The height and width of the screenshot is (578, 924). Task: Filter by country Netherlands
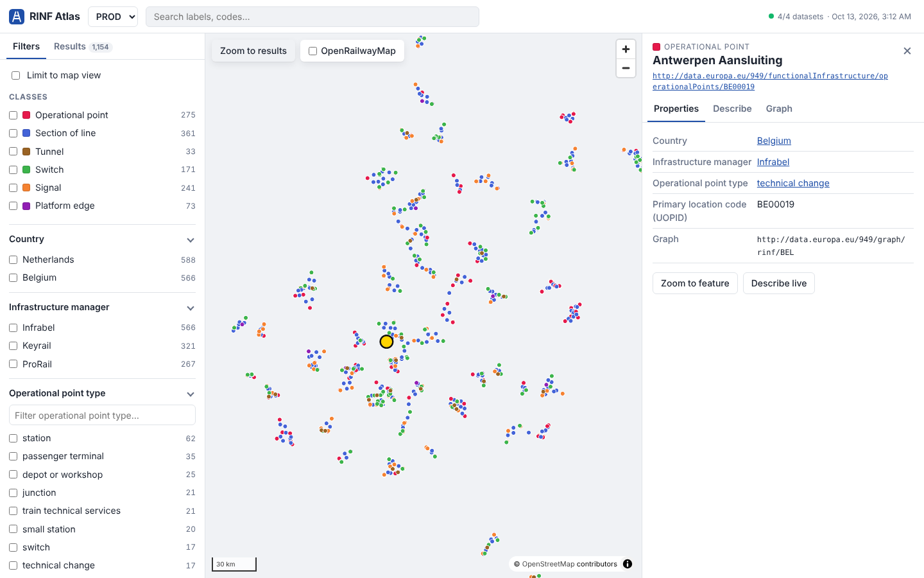pos(13,259)
